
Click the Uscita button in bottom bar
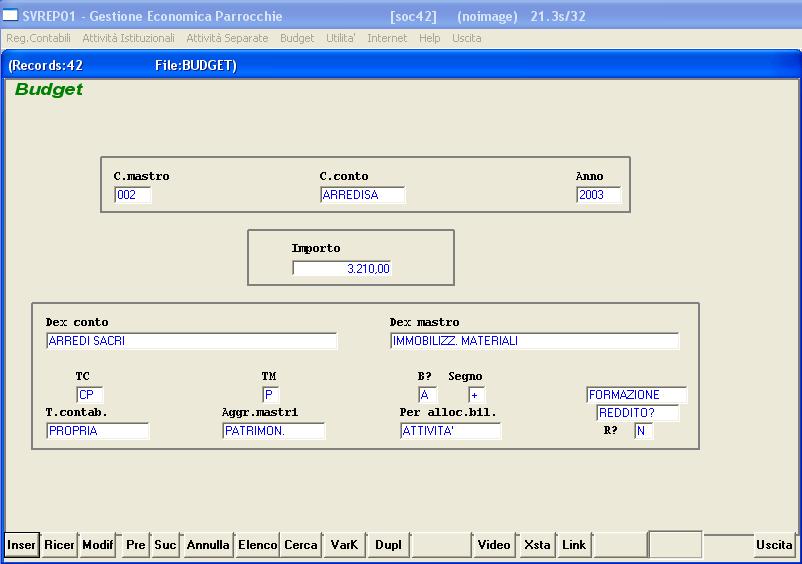pos(774,545)
